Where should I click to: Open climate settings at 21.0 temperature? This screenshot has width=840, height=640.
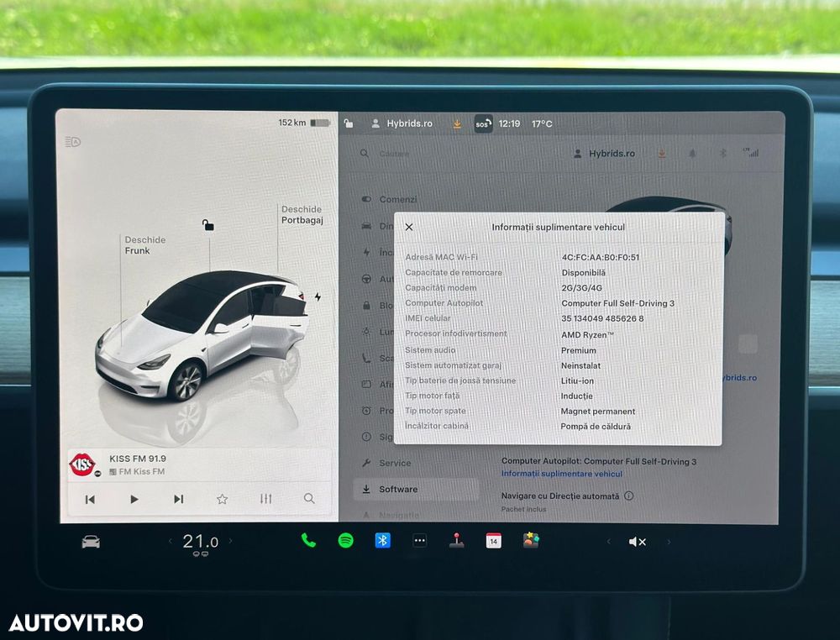point(201,542)
